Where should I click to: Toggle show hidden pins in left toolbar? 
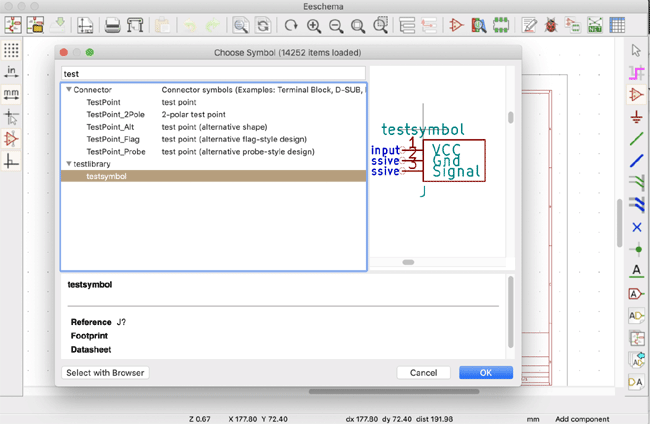tap(11, 138)
